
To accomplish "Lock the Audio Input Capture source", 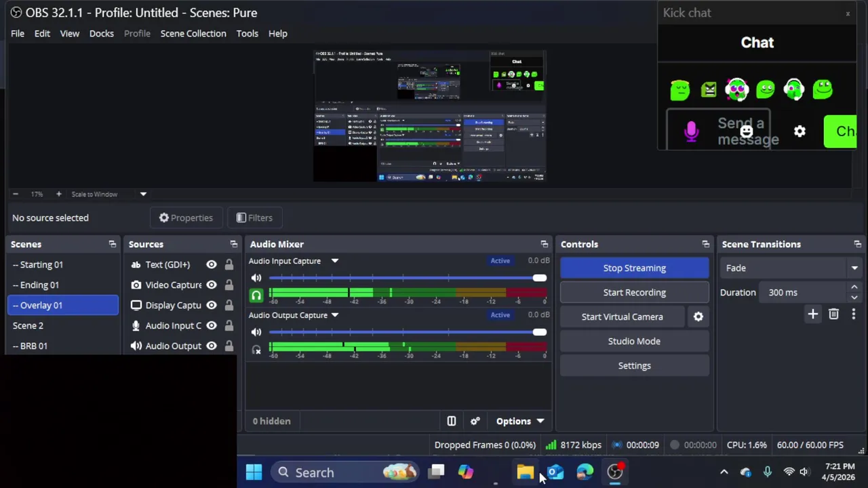I will coord(229,325).
